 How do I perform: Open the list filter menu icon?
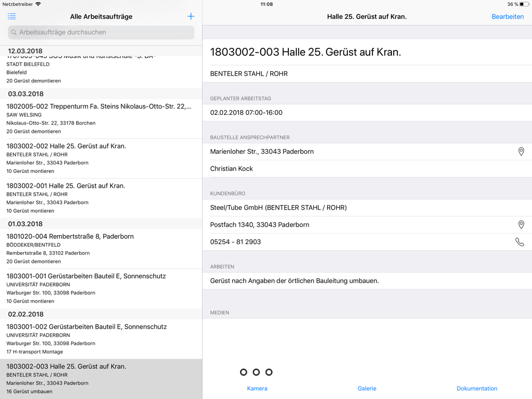12,16
